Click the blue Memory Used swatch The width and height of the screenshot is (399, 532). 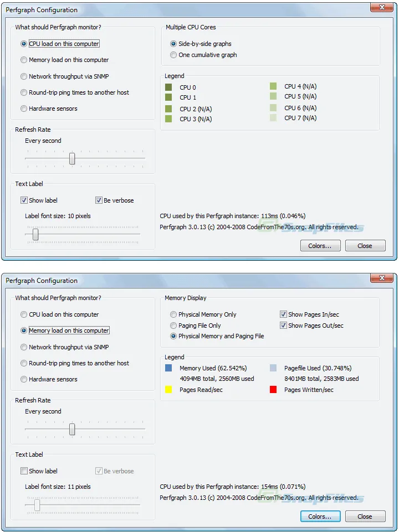pyautogui.click(x=168, y=368)
